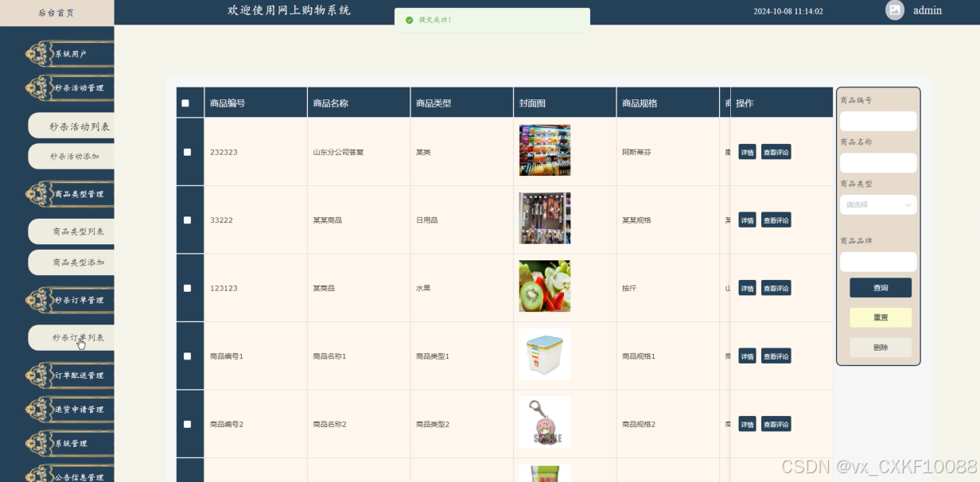Click 查看评论 for product 33222
Image resolution: width=980 pixels, height=482 pixels.
[776, 220]
